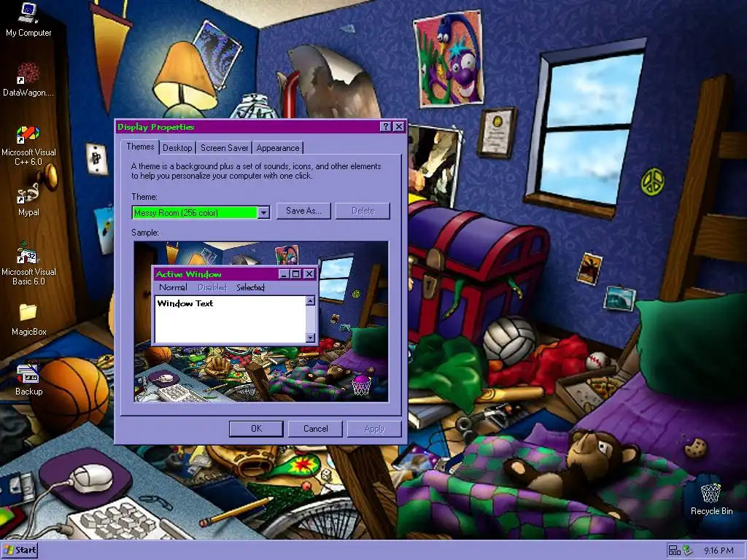
Task: Click the Apply button
Action: pyautogui.click(x=374, y=429)
